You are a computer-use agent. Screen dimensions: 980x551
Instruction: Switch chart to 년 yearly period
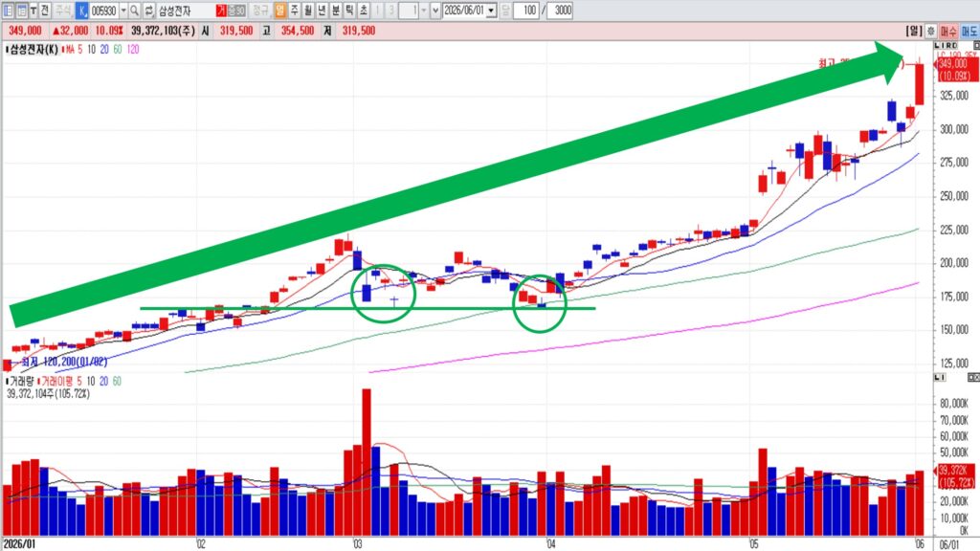[322, 11]
